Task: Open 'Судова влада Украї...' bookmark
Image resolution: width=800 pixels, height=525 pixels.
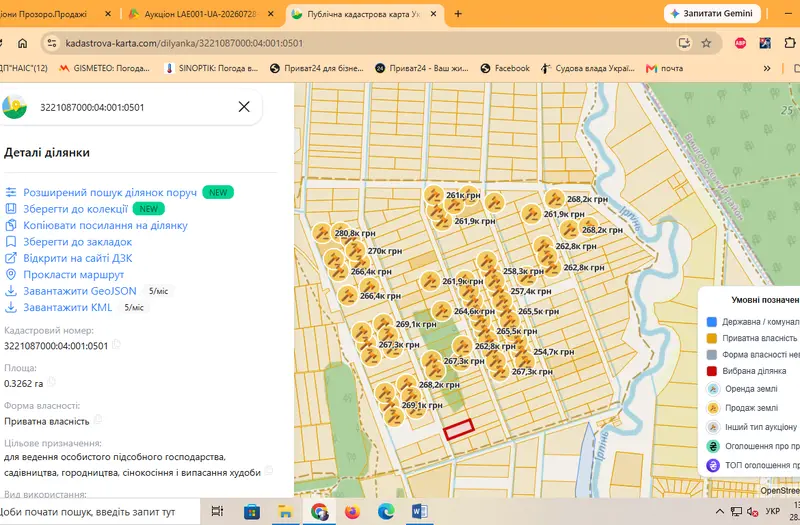Action: pos(588,68)
